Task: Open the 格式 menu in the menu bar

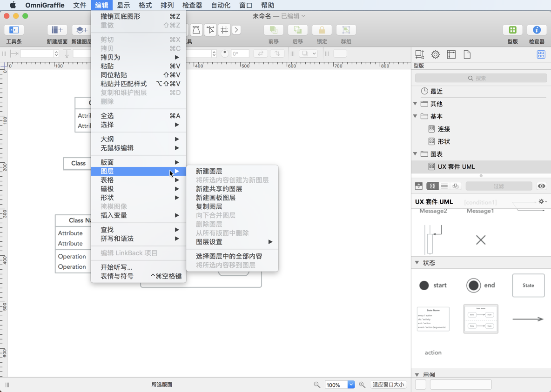Action: point(145,5)
